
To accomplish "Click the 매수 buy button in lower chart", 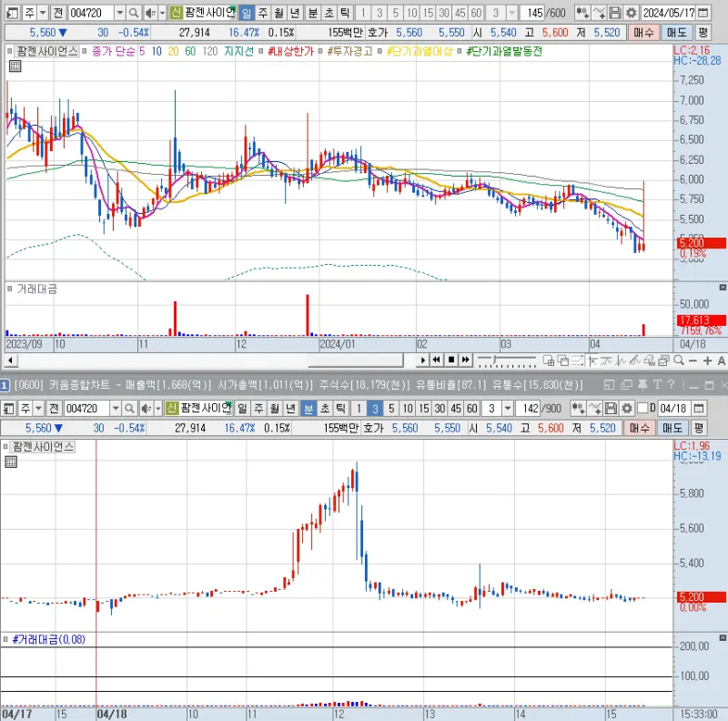I will pyautogui.click(x=640, y=428).
